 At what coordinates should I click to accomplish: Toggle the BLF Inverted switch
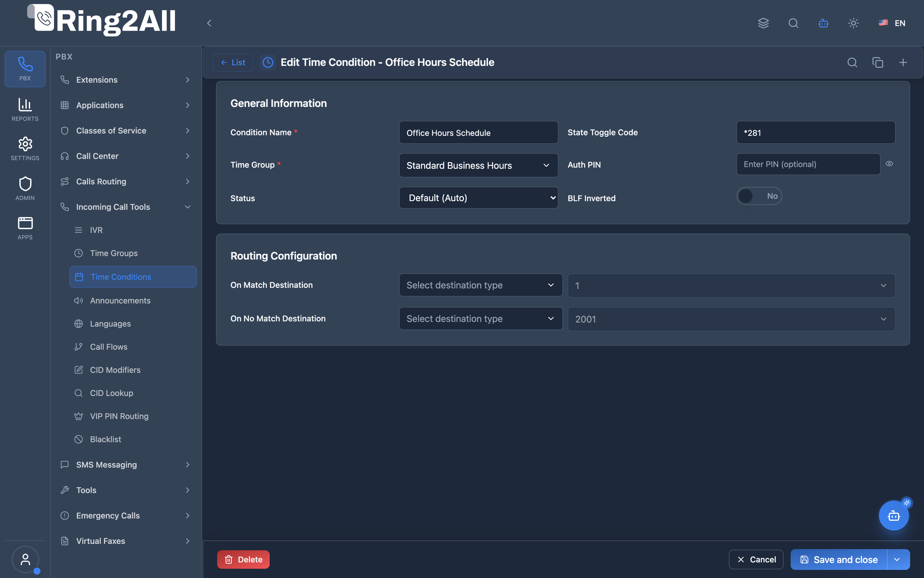pos(759,196)
